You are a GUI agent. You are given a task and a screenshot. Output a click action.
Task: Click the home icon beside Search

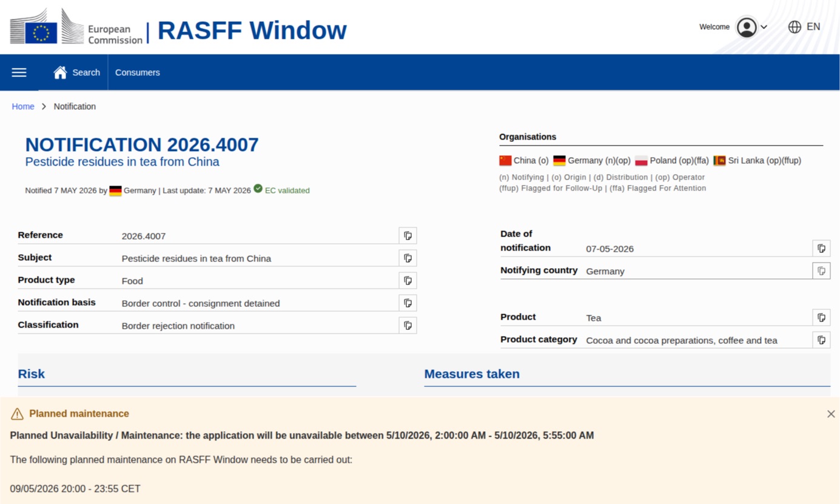pos(60,73)
